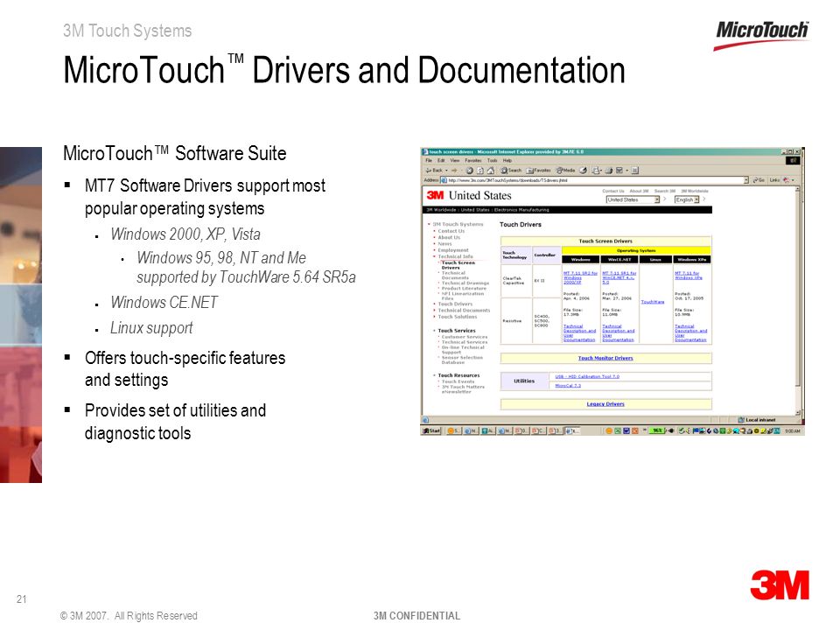The width and height of the screenshot is (840, 630).
Task: Open the Favorites menu in the menu bar
Action: pos(473,160)
